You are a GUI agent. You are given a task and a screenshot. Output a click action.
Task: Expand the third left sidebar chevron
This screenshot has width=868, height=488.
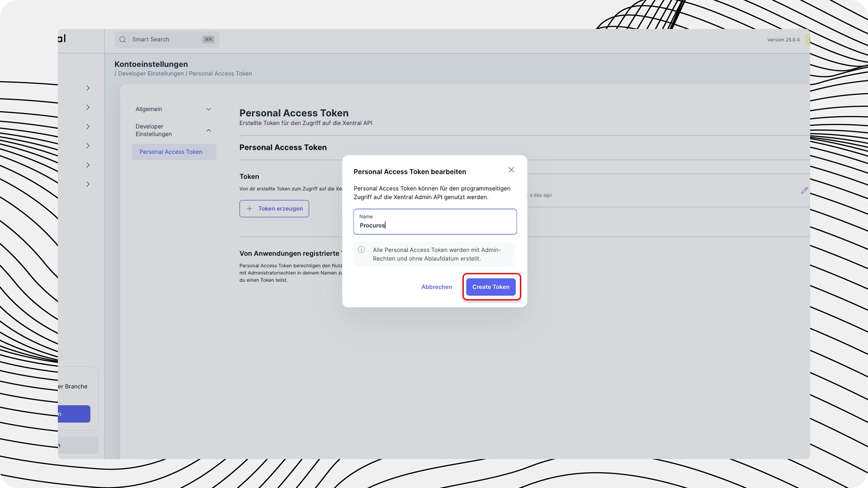click(x=88, y=127)
